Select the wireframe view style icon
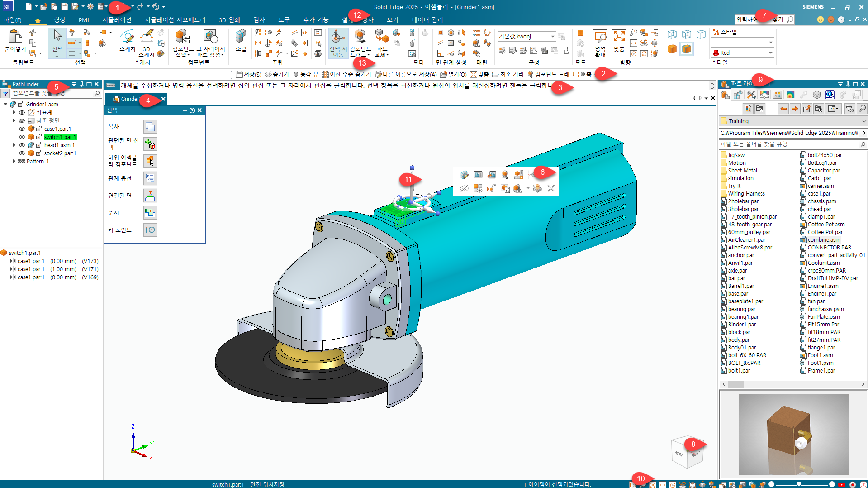Image resolution: width=868 pixels, height=488 pixels. 672,34
